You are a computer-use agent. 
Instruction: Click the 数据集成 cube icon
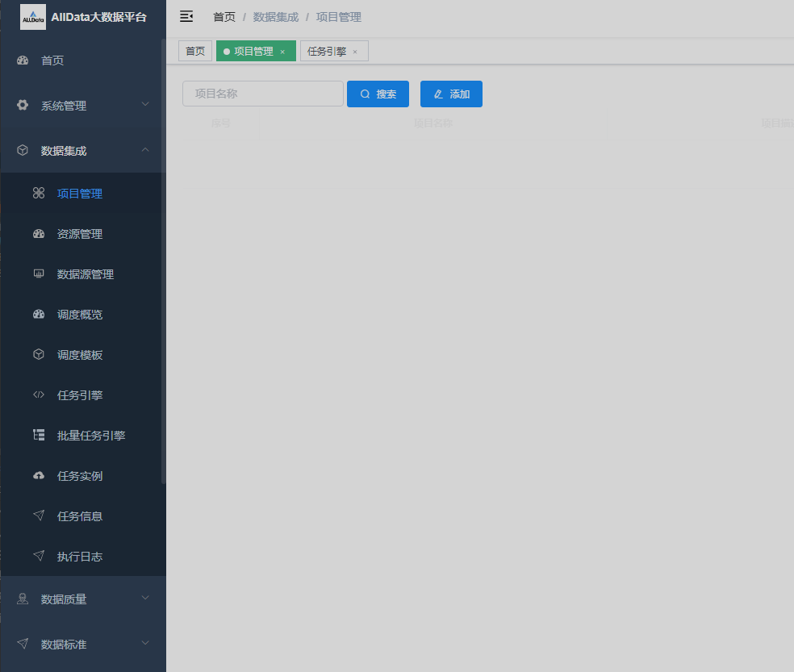pyautogui.click(x=23, y=150)
